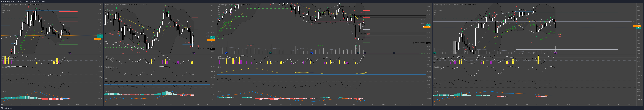Click Oct on the daily time axis
Viewport: 644px width, 110px height.
pos(410,104)
